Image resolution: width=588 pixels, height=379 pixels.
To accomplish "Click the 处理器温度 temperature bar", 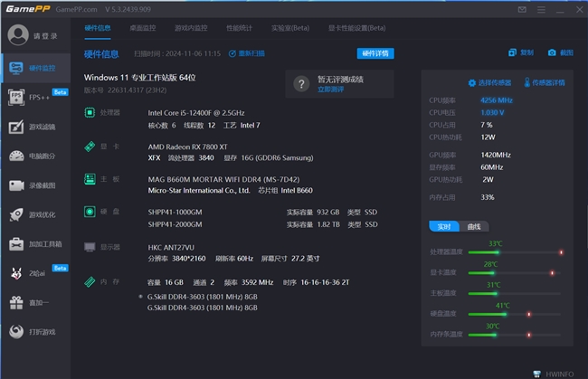I will tap(515, 252).
